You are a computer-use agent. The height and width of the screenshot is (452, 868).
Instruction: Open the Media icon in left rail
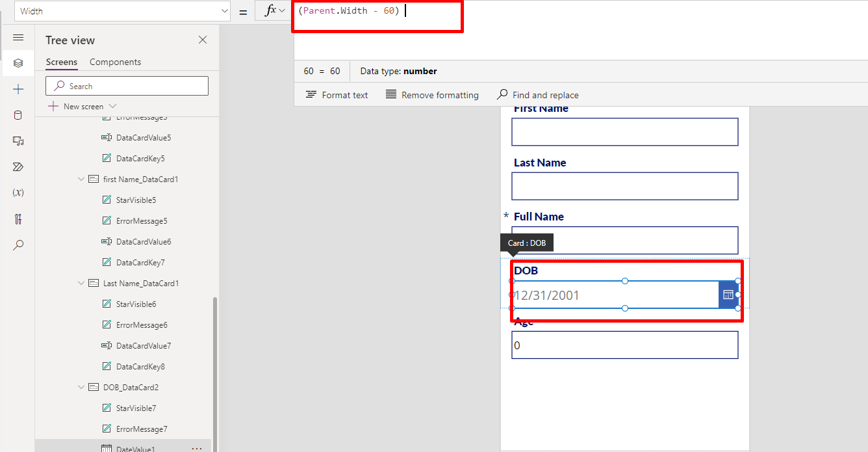coord(18,141)
